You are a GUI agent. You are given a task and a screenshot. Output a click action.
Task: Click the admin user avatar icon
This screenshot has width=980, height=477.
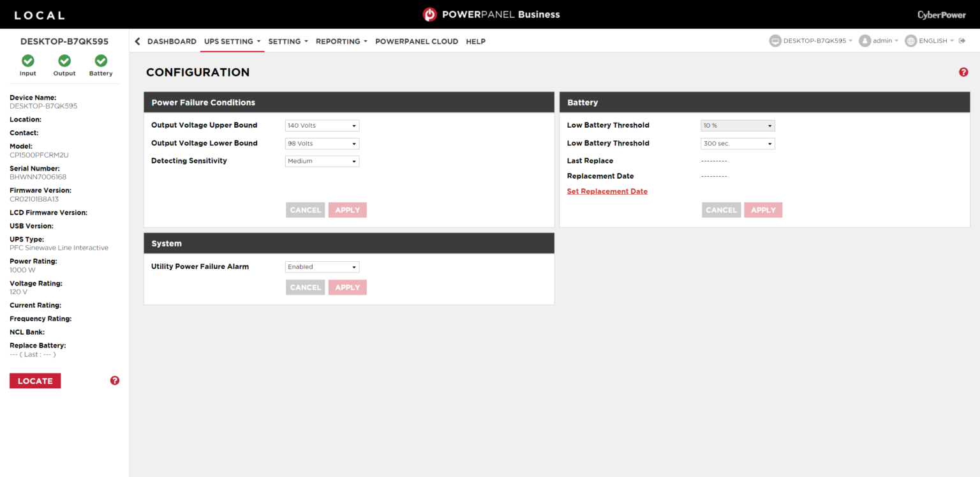pos(865,41)
